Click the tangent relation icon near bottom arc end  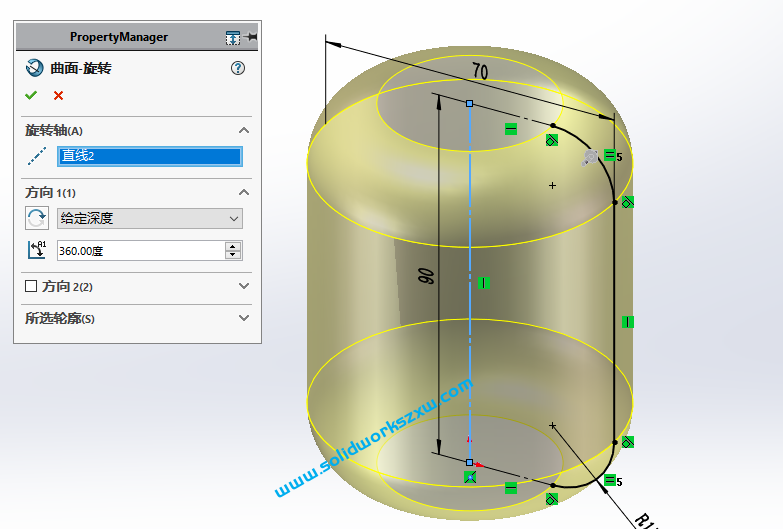[x=552, y=499]
